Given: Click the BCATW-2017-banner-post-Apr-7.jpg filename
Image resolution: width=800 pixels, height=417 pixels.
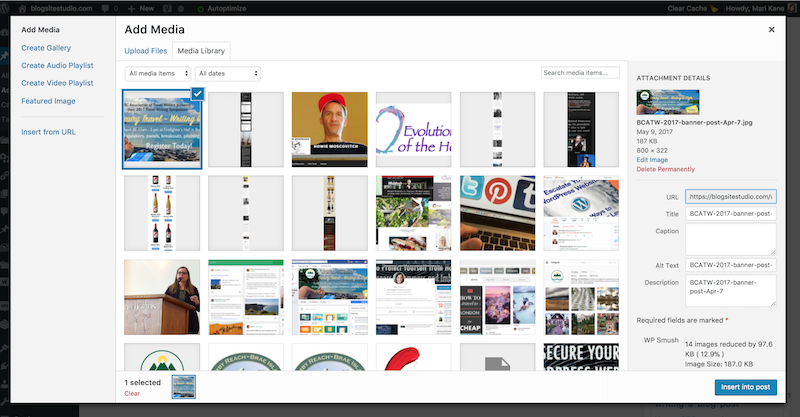Looking at the screenshot, I should [694, 122].
